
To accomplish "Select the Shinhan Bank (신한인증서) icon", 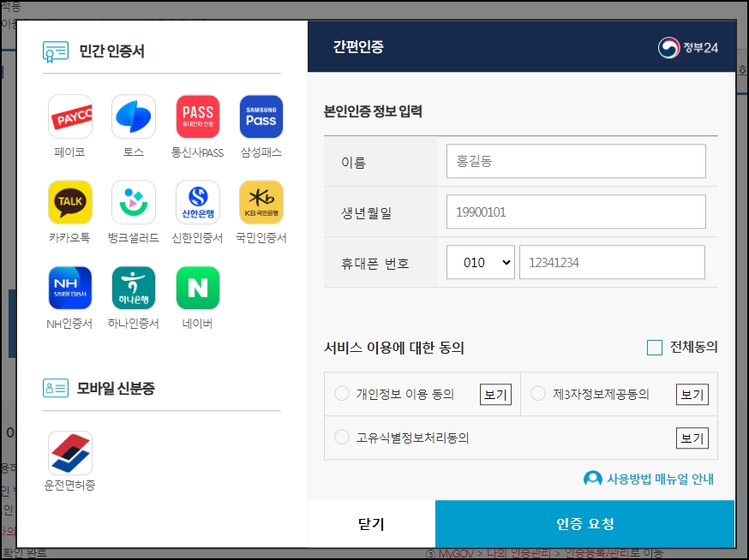I will coord(198,202).
